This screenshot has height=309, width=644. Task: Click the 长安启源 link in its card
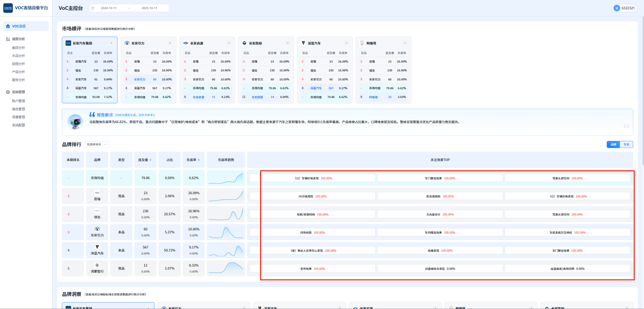[198, 97]
